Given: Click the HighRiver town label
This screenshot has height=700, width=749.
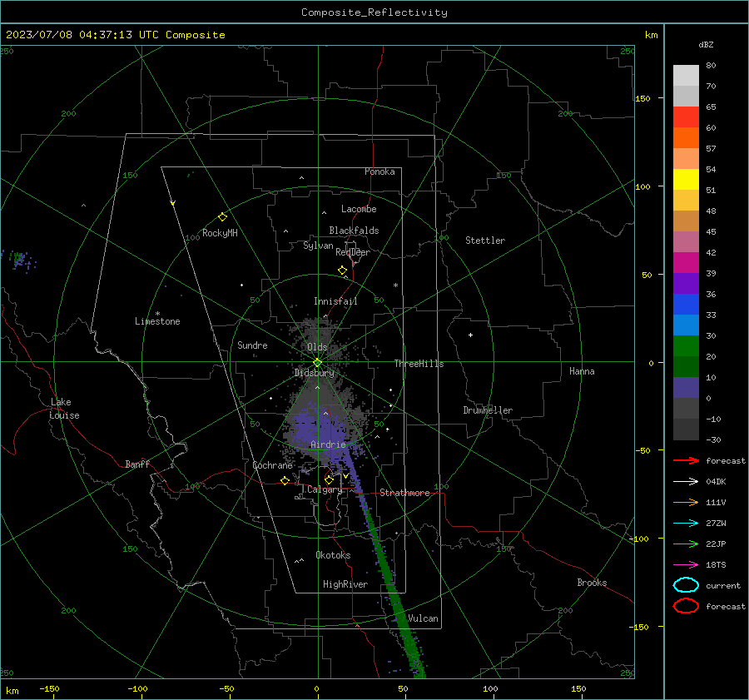Looking at the screenshot, I should tap(345, 584).
